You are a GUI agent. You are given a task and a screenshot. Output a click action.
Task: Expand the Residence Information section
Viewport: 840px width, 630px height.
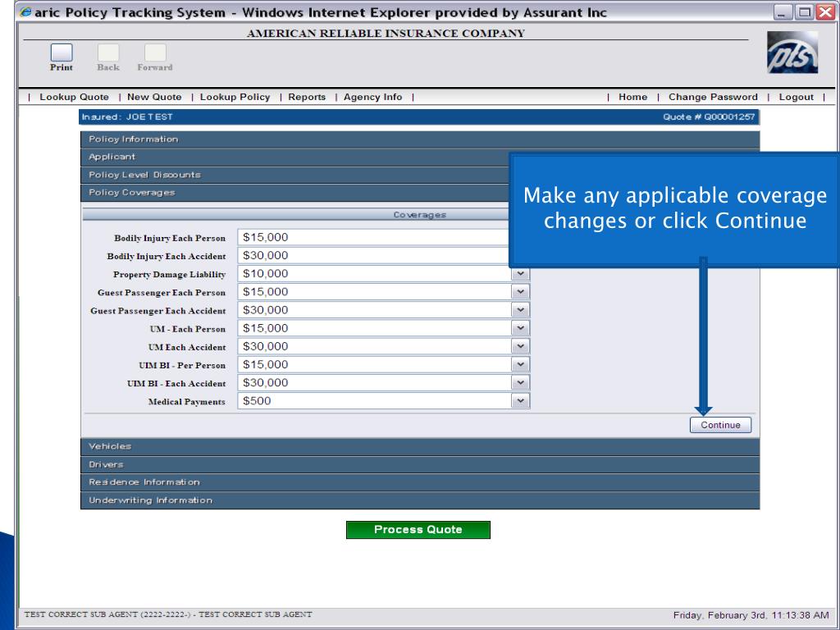[420, 482]
